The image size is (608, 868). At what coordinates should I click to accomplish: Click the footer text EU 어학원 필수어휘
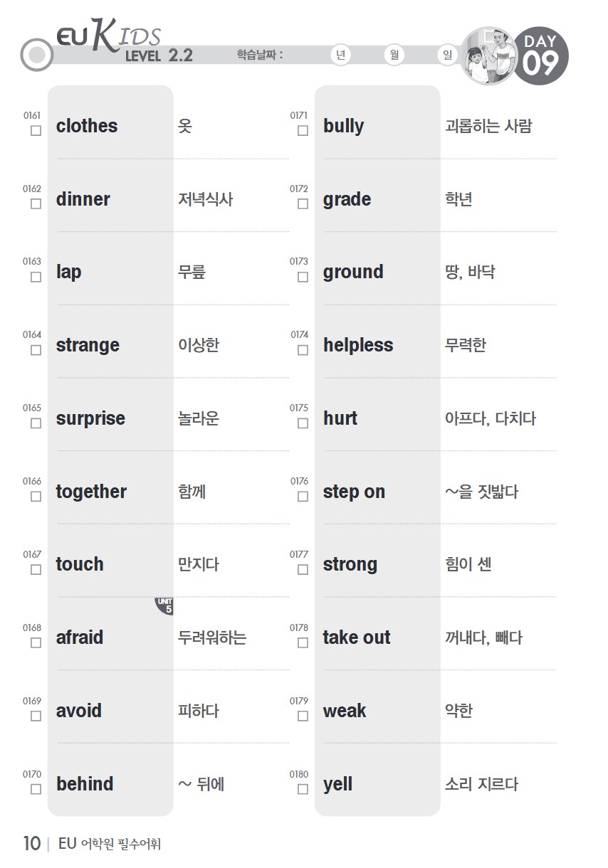tap(110, 845)
